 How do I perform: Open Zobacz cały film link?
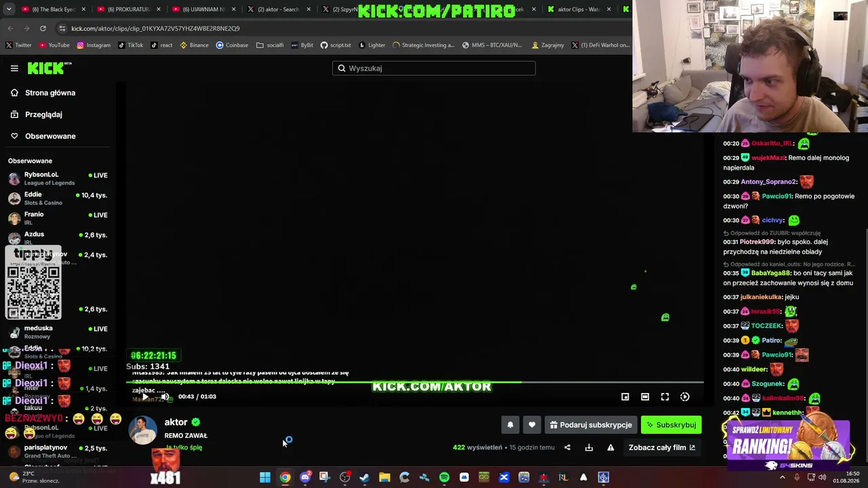(x=662, y=447)
